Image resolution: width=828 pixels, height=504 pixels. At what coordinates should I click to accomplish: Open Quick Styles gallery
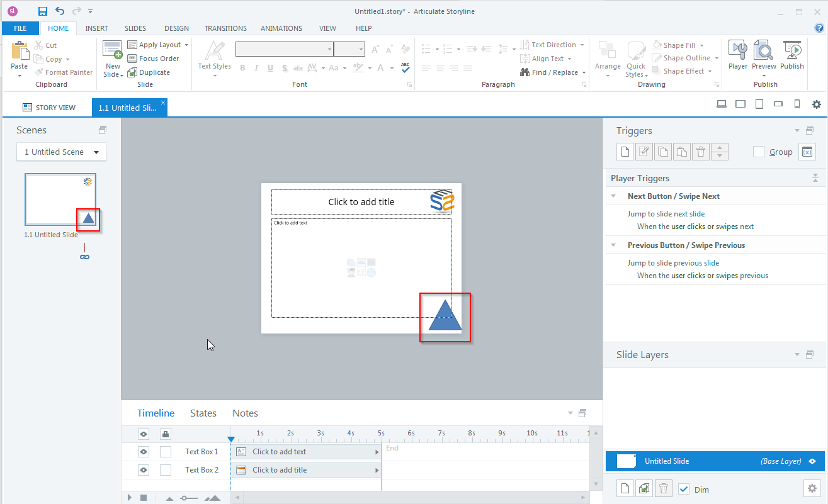click(x=636, y=59)
